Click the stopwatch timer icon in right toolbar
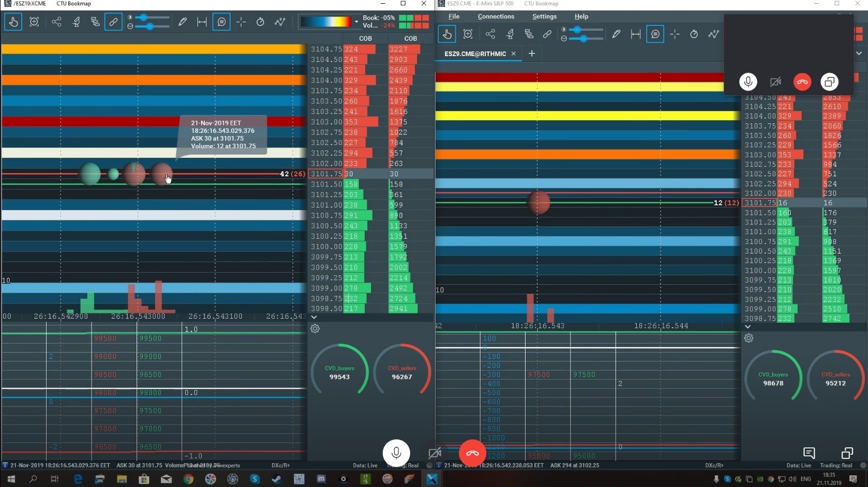This screenshot has width=868, height=487. tap(694, 34)
